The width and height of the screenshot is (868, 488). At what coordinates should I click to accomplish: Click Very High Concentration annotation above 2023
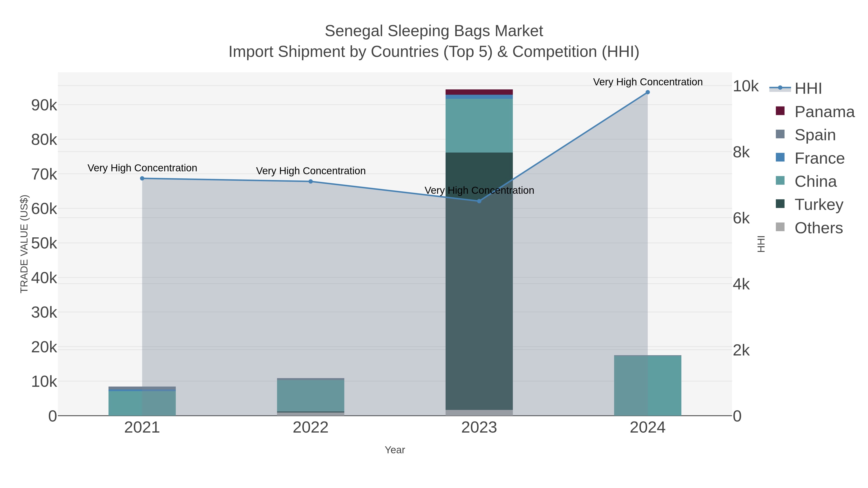tap(479, 190)
